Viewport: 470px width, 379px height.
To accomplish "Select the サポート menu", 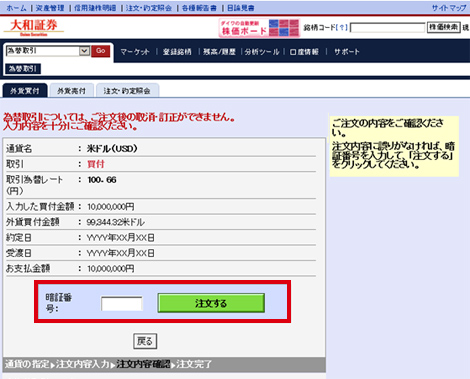I will (x=347, y=52).
